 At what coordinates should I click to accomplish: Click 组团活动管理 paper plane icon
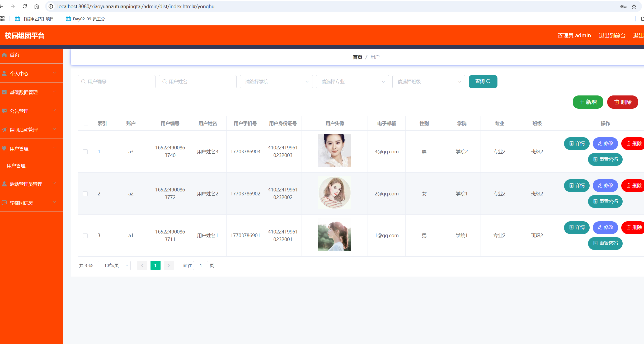tap(4, 130)
